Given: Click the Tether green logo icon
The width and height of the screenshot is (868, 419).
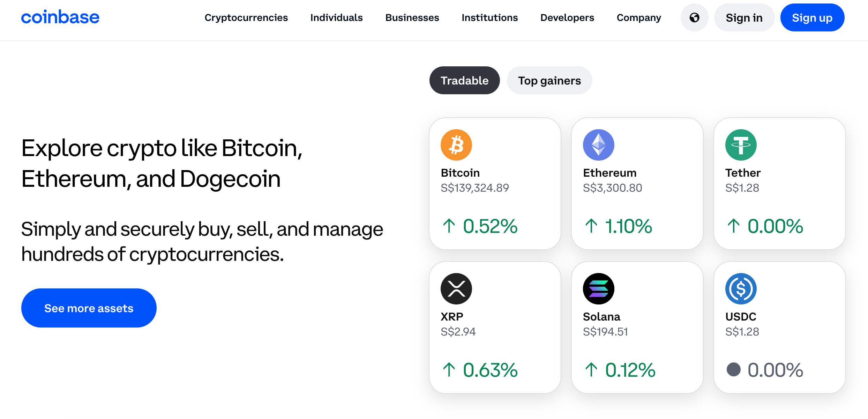Looking at the screenshot, I should [x=741, y=145].
